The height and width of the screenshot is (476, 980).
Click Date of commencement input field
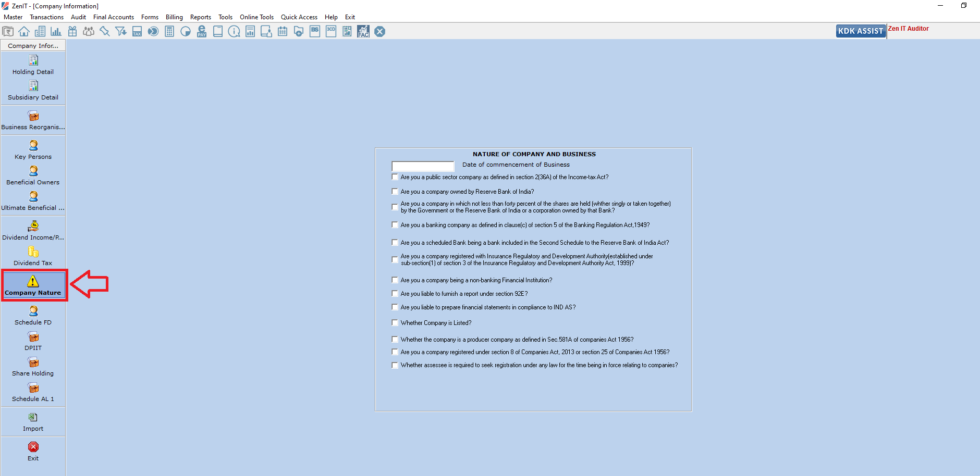423,166
